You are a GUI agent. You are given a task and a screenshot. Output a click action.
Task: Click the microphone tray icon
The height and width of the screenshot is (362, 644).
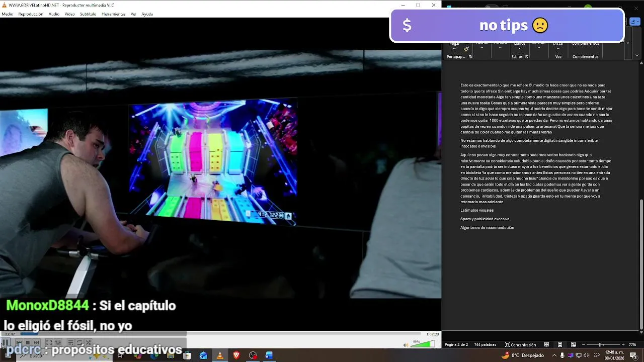click(x=562, y=355)
